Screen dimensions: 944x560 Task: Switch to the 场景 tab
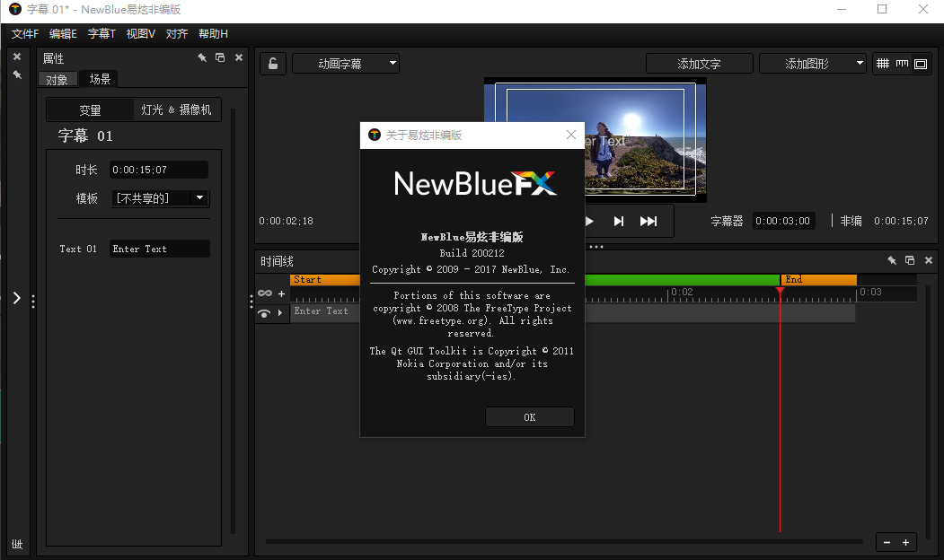[x=100, y=79]
